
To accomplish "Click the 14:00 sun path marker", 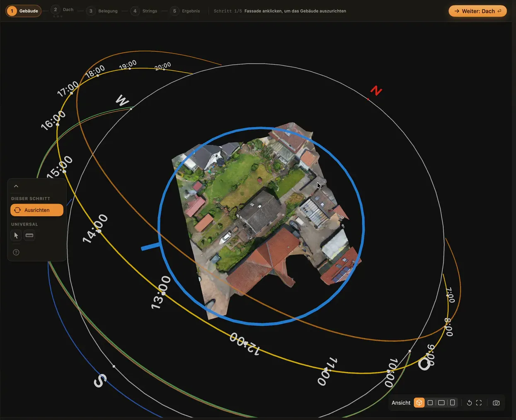I will click(95, 228).
